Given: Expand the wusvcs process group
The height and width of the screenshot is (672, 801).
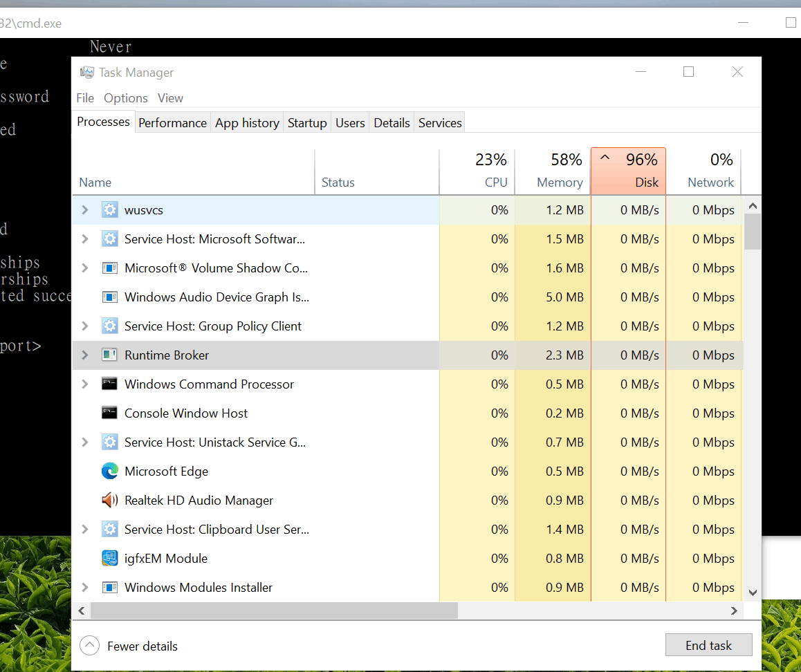Looking at the screenshot, I should pos(85,210).
